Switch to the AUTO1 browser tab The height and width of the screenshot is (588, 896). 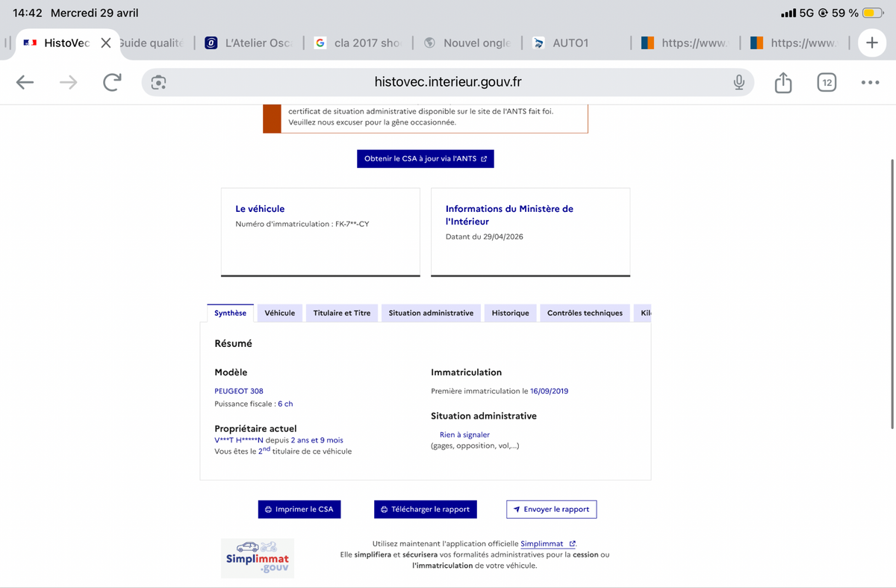point(576,43)
